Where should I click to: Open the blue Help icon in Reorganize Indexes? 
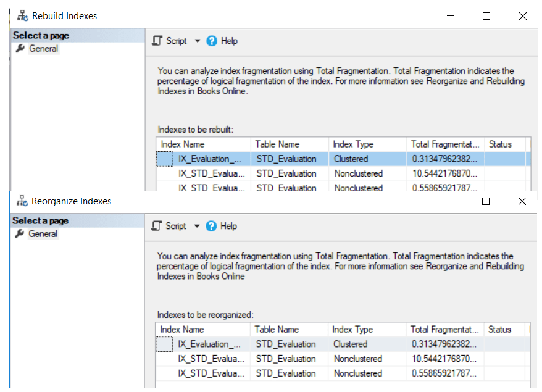211,226
